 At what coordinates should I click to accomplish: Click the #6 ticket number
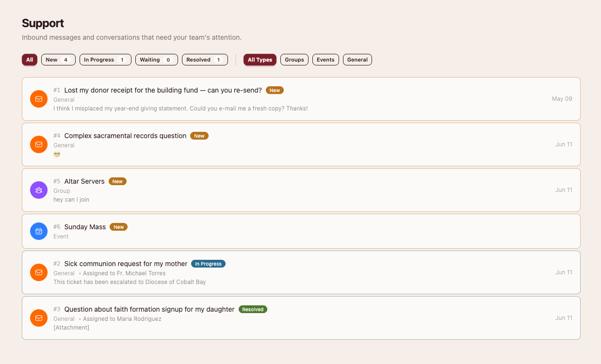pos(57,227)
